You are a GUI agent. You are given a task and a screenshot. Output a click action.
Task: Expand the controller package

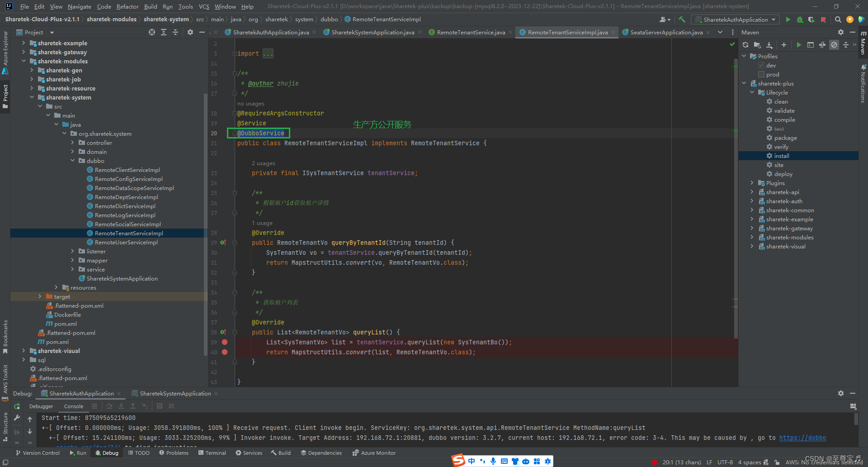[x=72, y=143]
